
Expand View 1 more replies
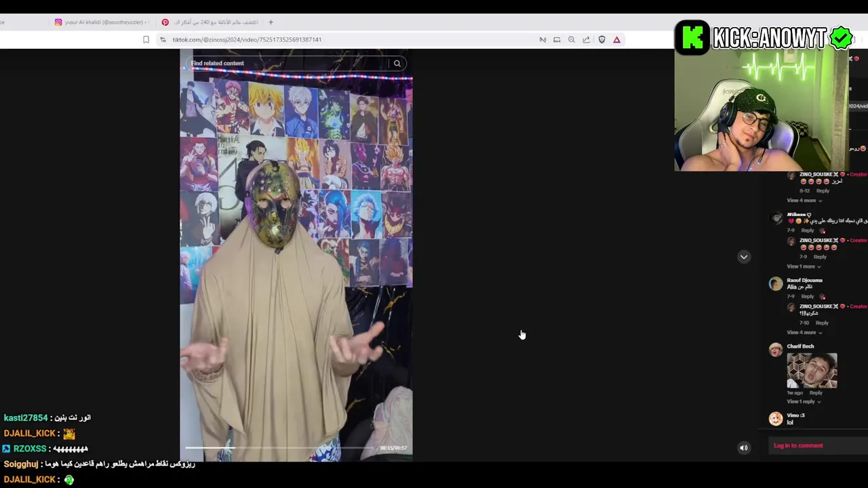(x=804, y=266)
